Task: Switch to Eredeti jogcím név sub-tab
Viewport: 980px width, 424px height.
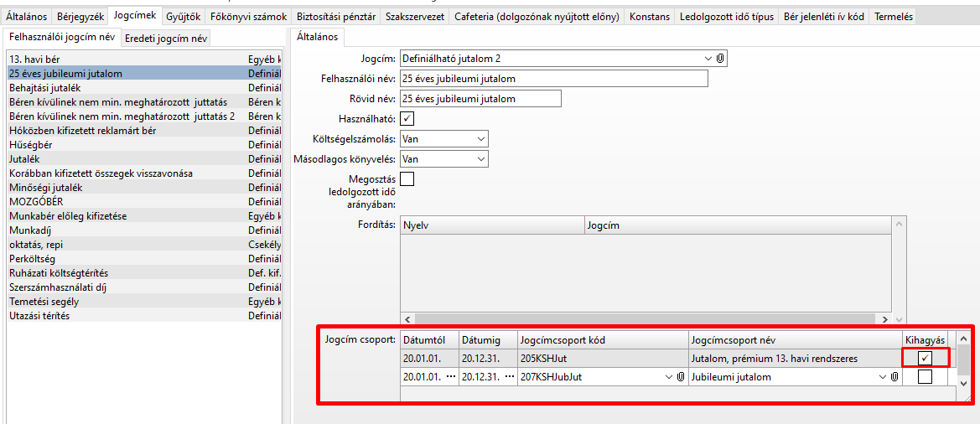Action: tap(166, 38)
